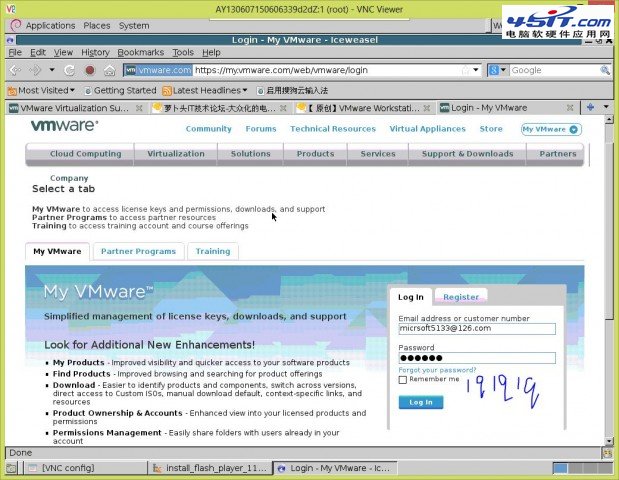Viewport: 619px width, 480px height.
Task: Go back with the browser back arrow
Action: coord(15,70)
